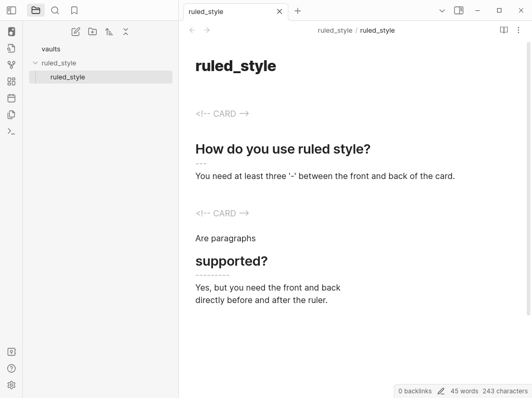Switch to reading view
Image resolution: width=532 pixels, height=398 pixels.
tap(504, 30)
